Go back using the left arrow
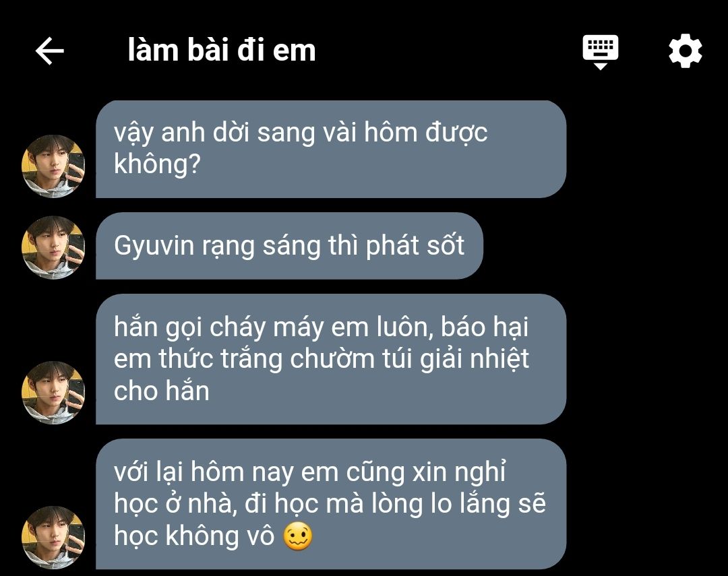This screenshot has height=576, width=728. (50, 51)
